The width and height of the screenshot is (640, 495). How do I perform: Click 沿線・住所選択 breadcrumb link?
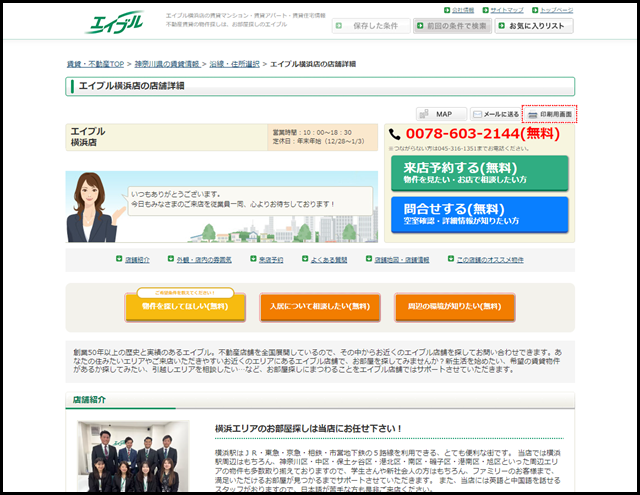(x=234, y=64)
